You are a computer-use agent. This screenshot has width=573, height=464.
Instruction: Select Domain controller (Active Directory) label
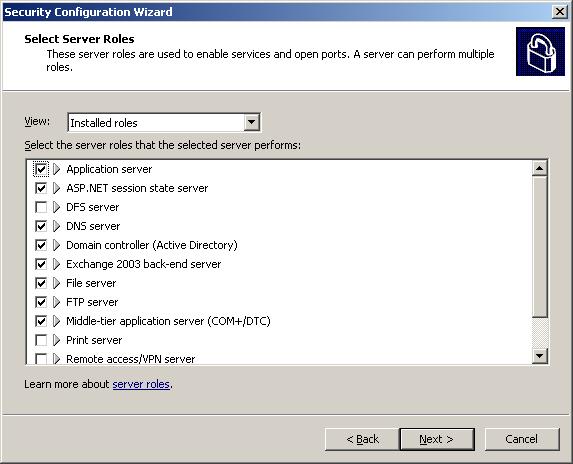coord(152,245)
